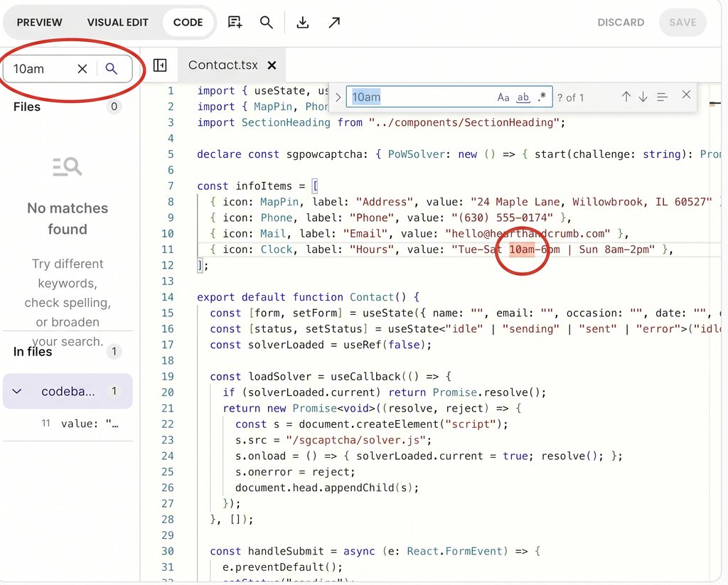Toggle the sidebar panel icon beside Contact.tsx
Screen dimensions: 728x585
[x=160, y=65]
